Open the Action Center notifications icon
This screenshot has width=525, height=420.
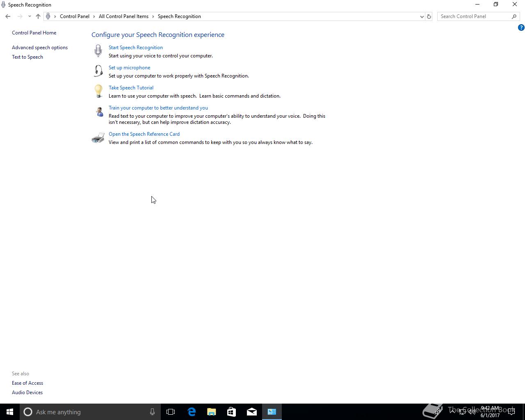pos(511,412)
